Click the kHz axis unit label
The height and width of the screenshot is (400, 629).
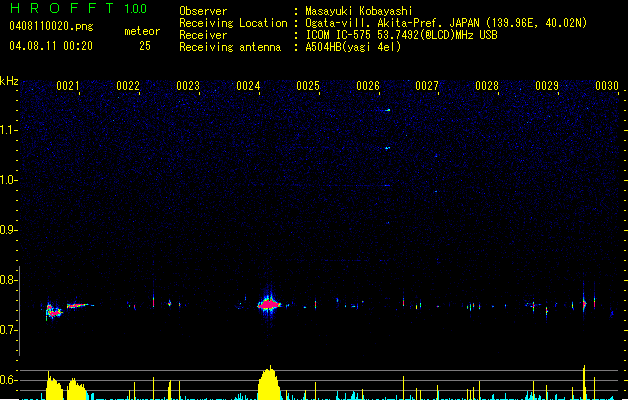[x=9, y=81]
